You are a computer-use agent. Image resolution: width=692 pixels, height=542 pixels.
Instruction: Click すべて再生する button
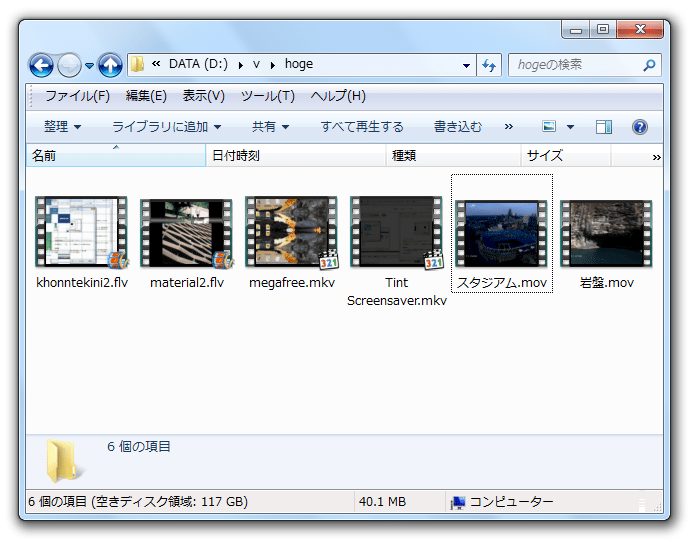[x=362, y=127]
